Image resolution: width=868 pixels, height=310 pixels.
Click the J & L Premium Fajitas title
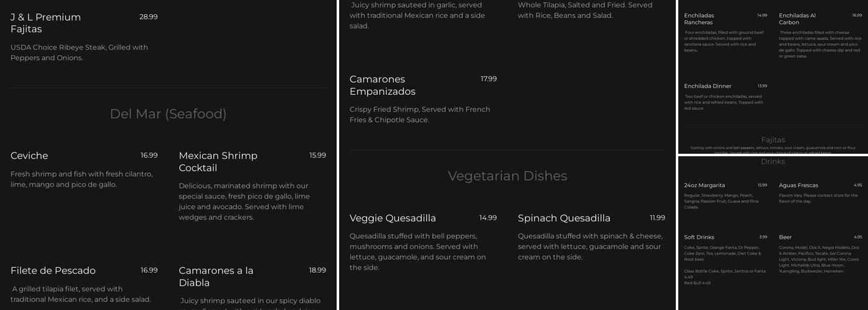click(x=46, y=23)
